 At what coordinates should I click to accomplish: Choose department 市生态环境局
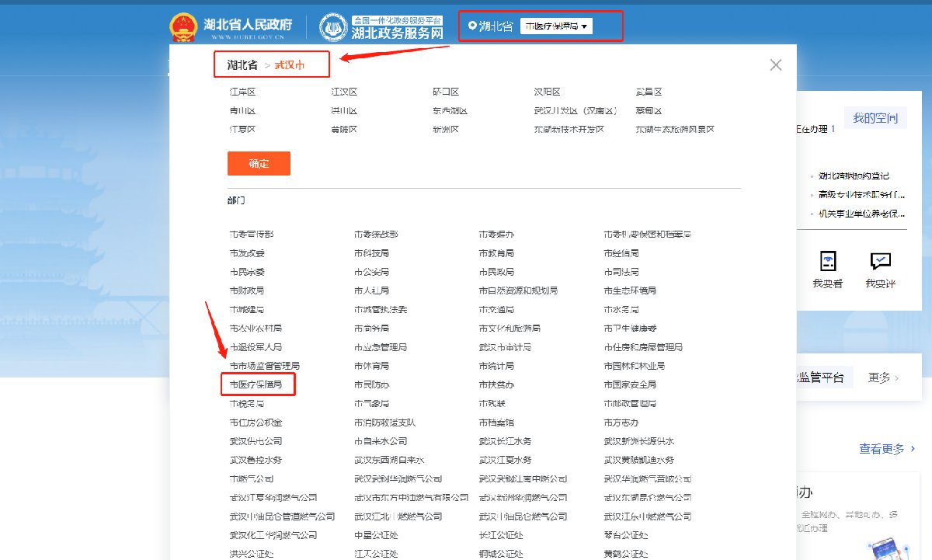click(630, 290)
